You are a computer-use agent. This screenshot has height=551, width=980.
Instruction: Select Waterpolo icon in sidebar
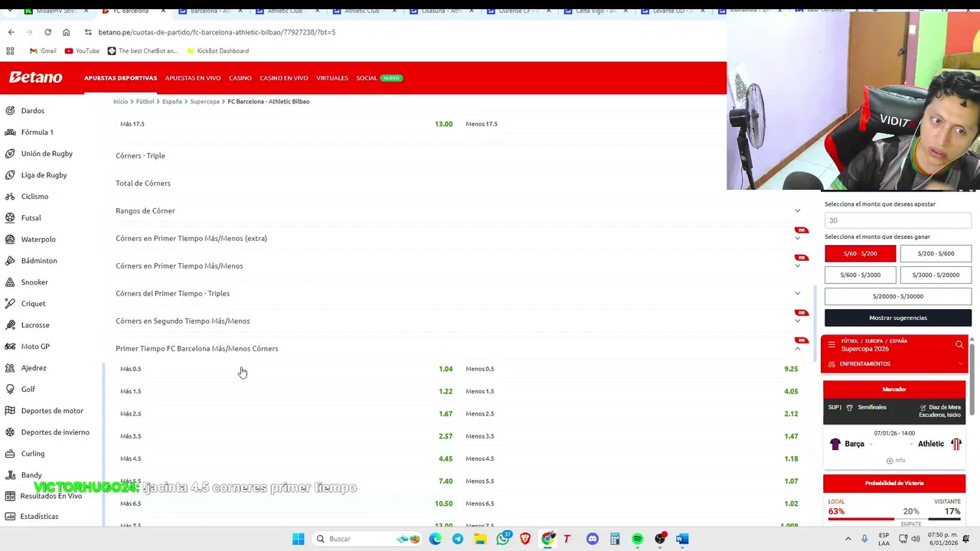(10, 239)
